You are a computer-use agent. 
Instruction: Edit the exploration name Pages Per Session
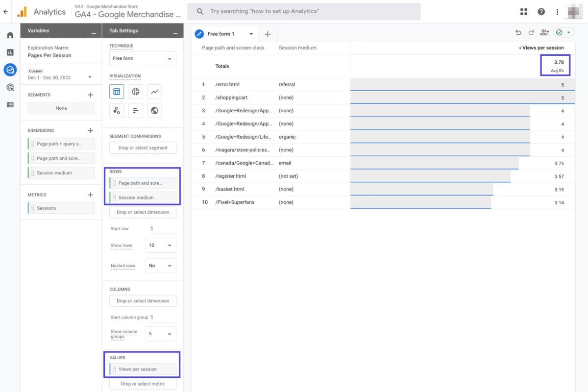(49, 55)
